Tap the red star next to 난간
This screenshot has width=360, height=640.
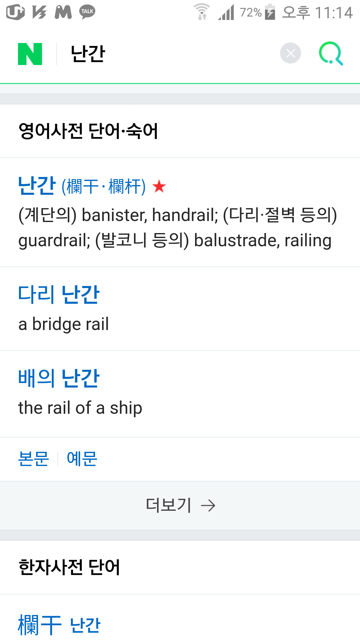pos(159,187)
